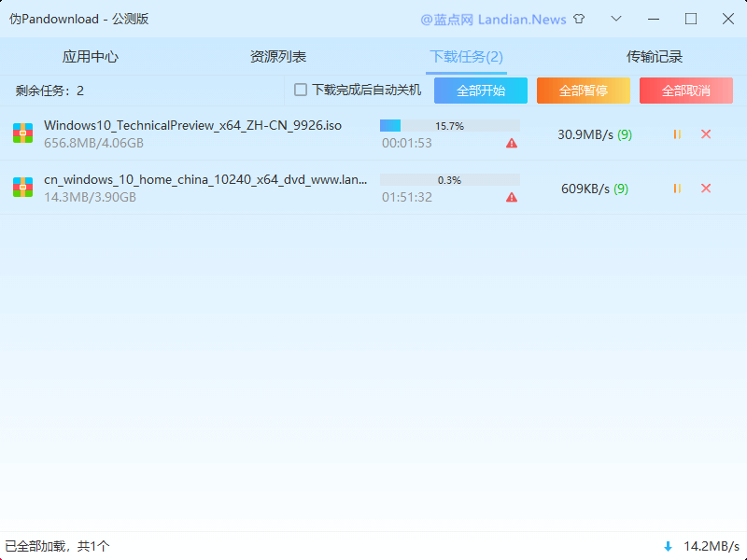Click warning triangle for Windows10_TechnicalPreview task
This screenshot has width=747, height=560.
(x=512, y=143)
